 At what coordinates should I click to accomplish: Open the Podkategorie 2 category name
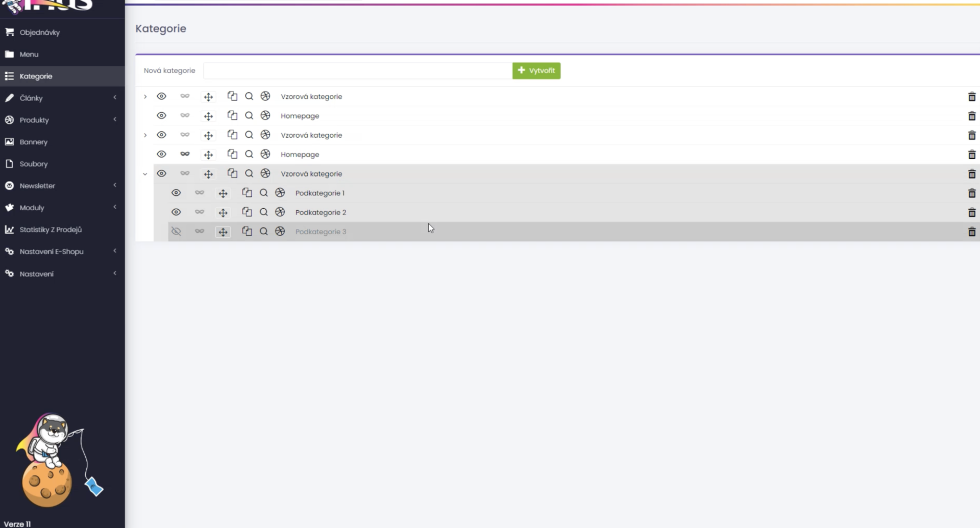tap(321, 212)
